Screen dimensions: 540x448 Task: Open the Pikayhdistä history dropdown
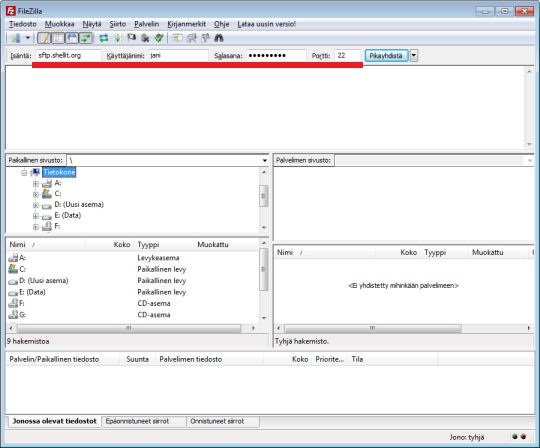tap(414, 56)
